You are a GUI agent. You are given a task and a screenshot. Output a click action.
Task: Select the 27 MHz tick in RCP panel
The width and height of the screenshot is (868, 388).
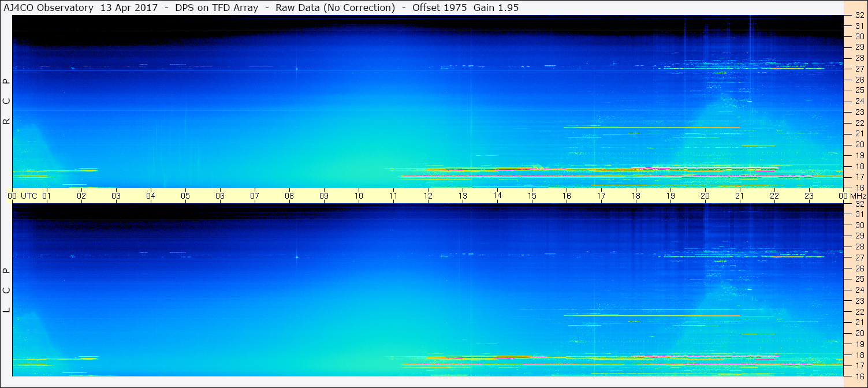[859, 68]
